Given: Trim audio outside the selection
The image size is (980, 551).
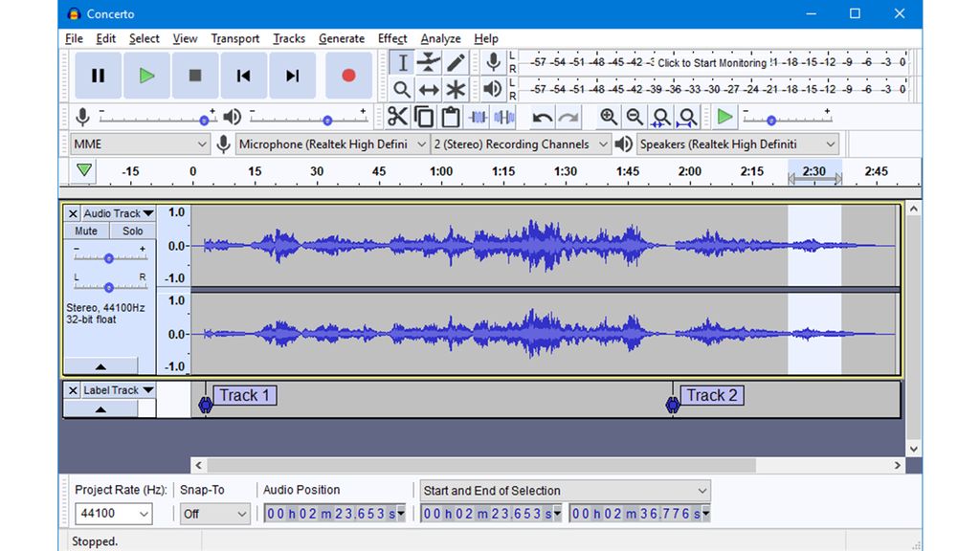Looking at the screenshot, I should 478,116.
